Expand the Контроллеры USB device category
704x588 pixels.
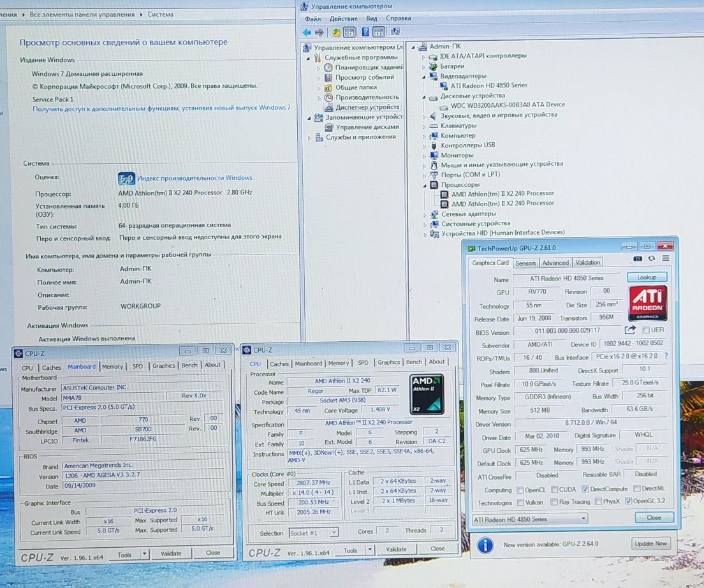(424, 146)
